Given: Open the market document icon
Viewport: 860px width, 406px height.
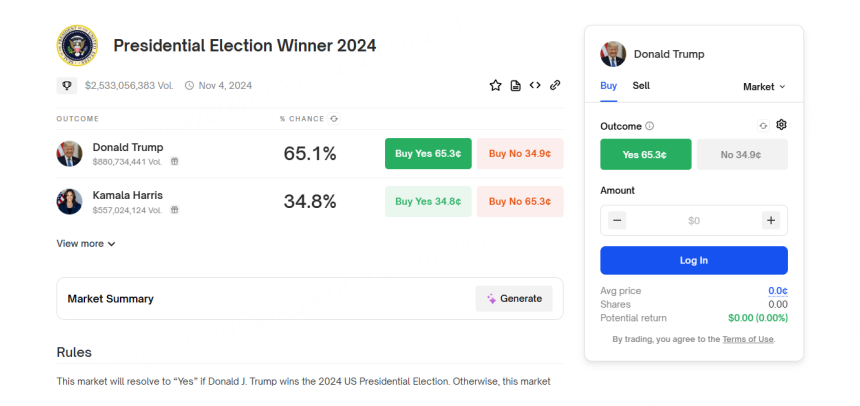Looking at the screenshot, I should (x=515, y=86).
